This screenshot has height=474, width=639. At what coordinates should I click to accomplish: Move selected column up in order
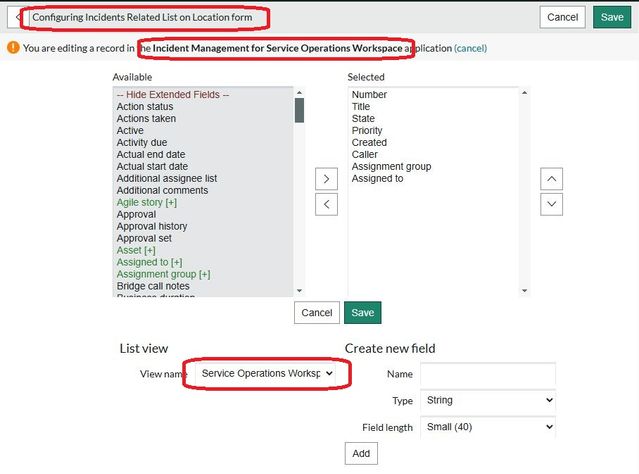tap(551, 179)
